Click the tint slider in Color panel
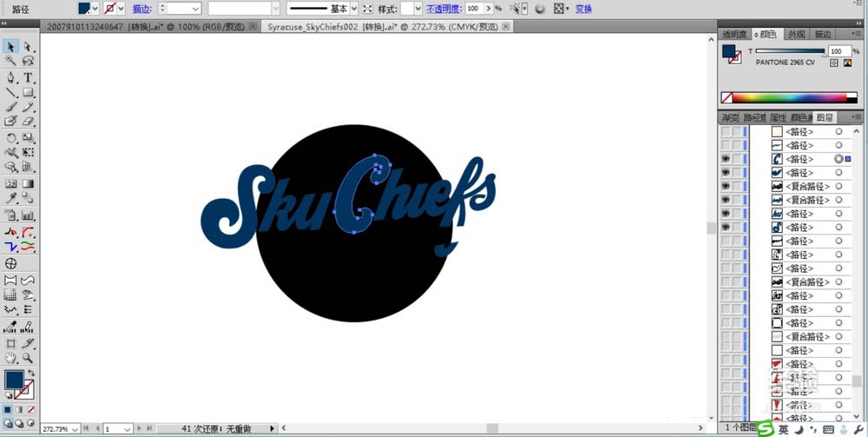 pyautogui.click(x=790, y=51)
